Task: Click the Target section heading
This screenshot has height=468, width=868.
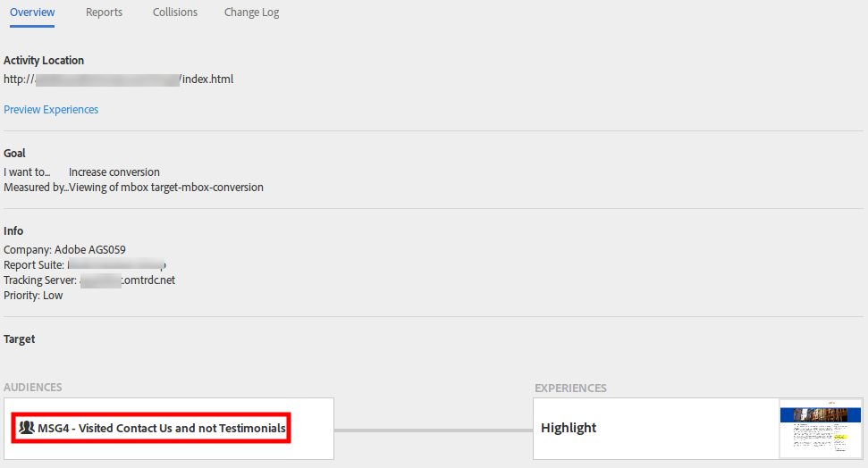Action: tap(20, 339)
